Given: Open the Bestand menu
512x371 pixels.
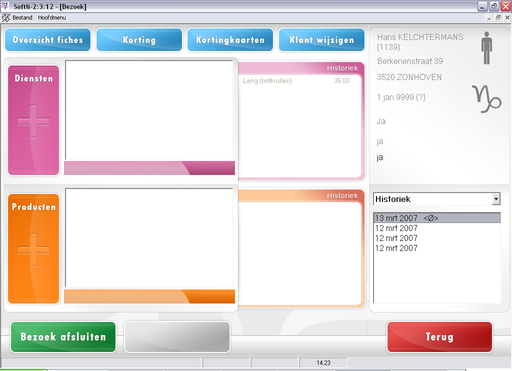Looking at the screenshot, I should coord(22,18).
